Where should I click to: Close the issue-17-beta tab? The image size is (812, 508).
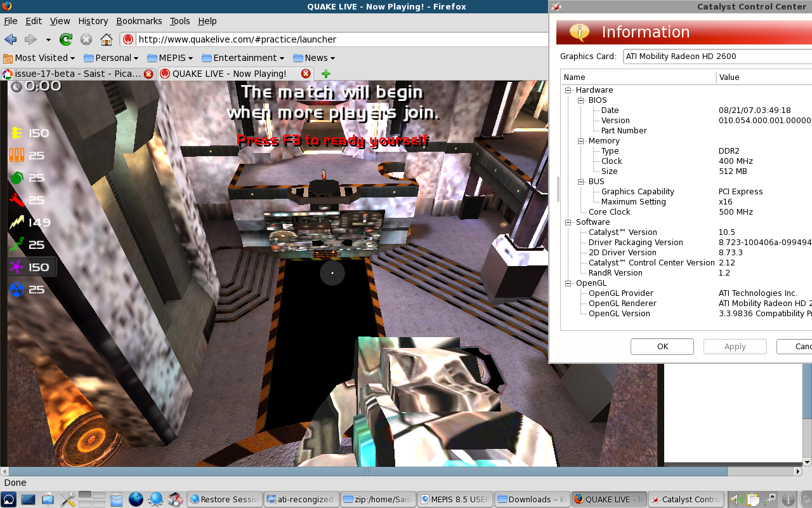pos(148,74)
